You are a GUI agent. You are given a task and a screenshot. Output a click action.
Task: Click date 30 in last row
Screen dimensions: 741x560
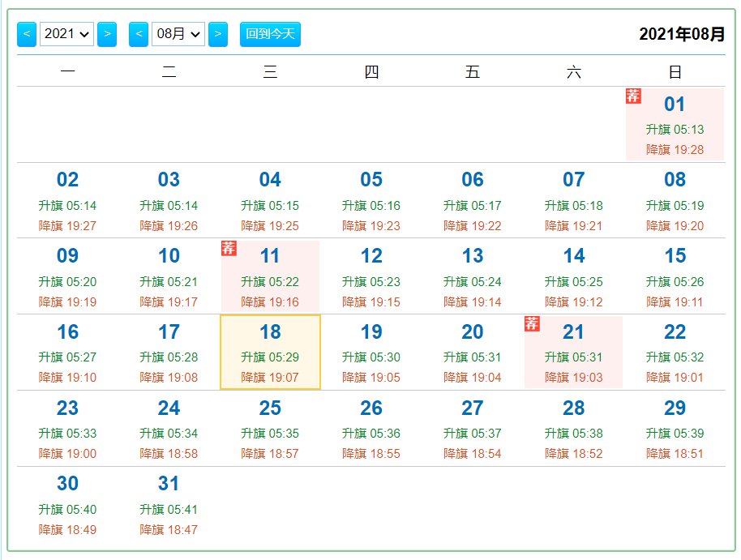click(x=67, y=505)
